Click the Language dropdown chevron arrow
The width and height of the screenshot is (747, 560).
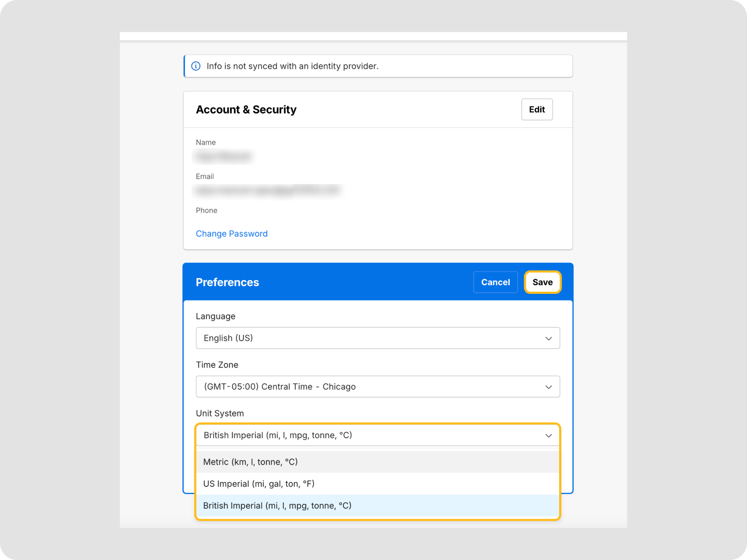548,338
